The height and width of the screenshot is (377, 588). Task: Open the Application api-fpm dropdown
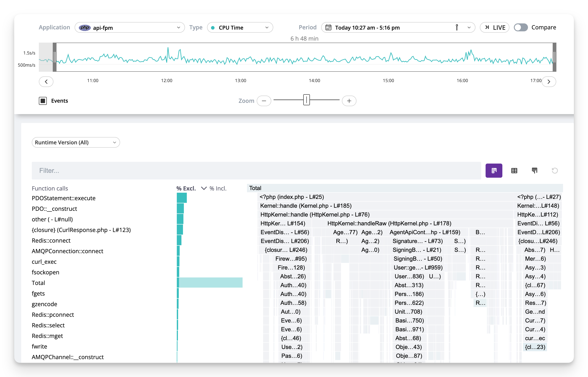(x=130, y=27)
